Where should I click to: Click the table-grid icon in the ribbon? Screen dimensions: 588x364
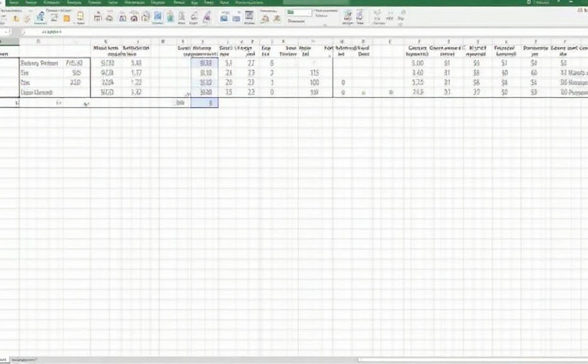click(250, 17)
